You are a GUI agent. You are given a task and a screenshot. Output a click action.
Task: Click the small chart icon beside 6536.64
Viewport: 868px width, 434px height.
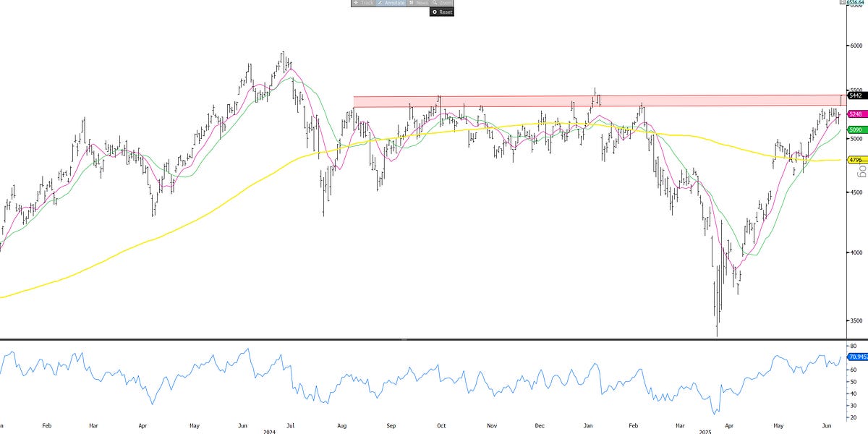pos(841,2)
